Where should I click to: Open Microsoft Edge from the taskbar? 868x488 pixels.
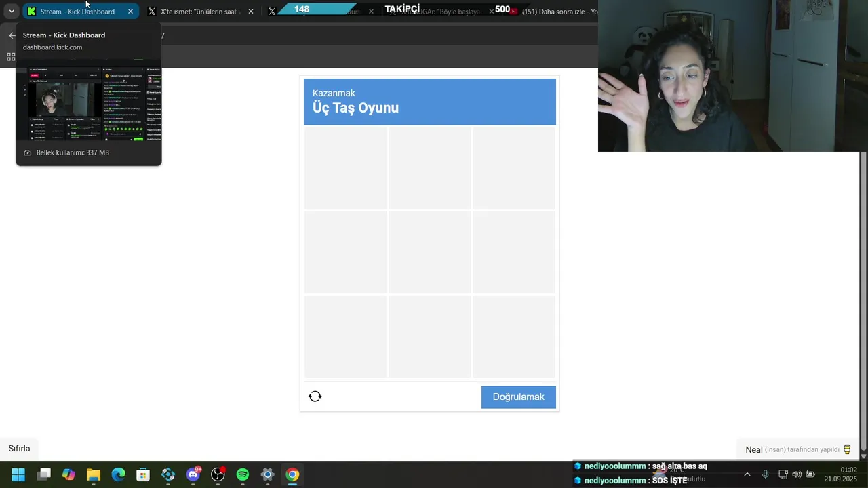[x=118, y=474]
